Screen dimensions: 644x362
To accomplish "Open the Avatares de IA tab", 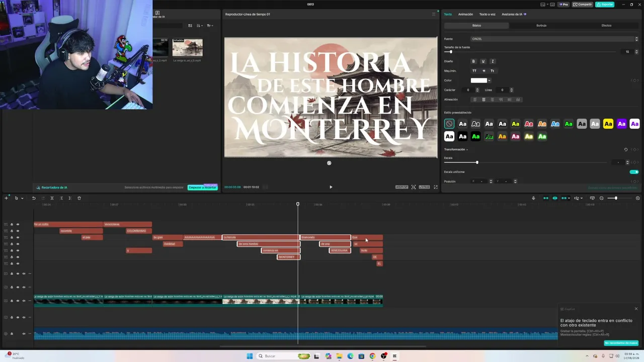I will [x=514, y=14].
